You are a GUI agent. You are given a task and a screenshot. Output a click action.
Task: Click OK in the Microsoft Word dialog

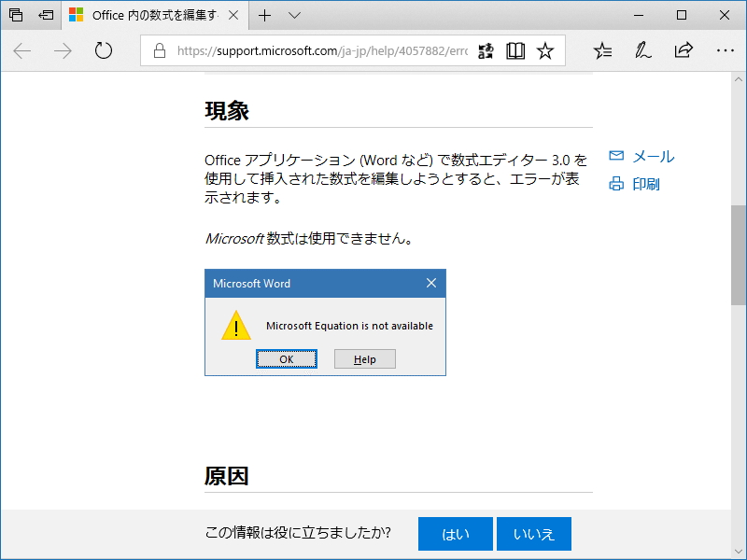click(286, 358)
